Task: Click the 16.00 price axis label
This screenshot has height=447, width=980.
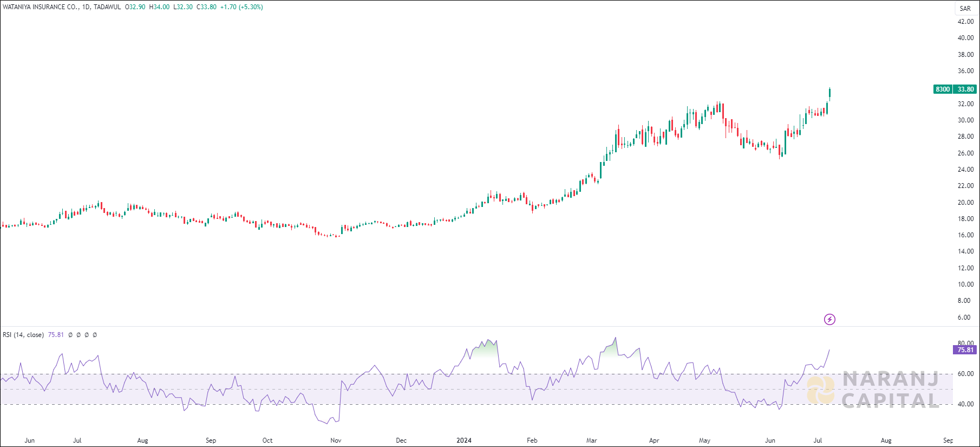Action: click(965, 235)
